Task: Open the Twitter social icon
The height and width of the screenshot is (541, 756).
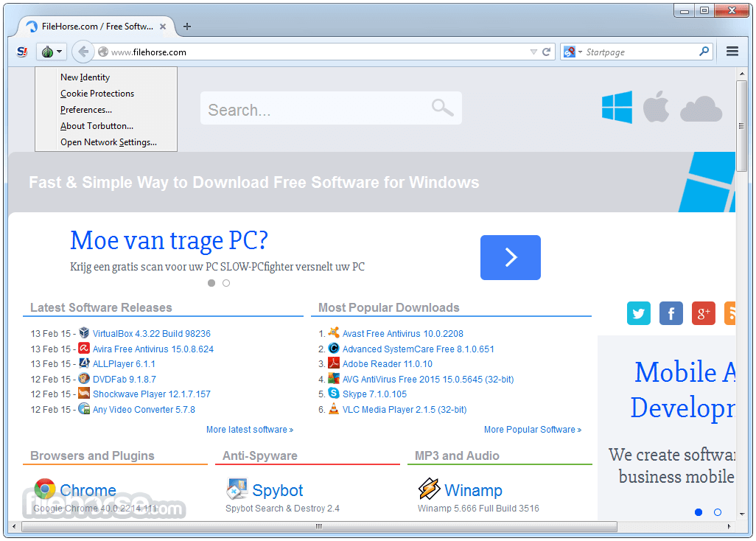Action: 638,313
